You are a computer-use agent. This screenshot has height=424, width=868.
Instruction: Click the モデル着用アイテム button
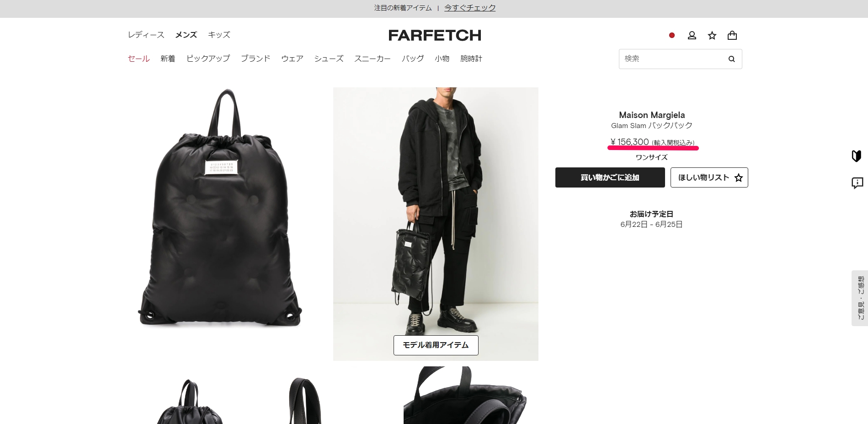pos(436,345)
